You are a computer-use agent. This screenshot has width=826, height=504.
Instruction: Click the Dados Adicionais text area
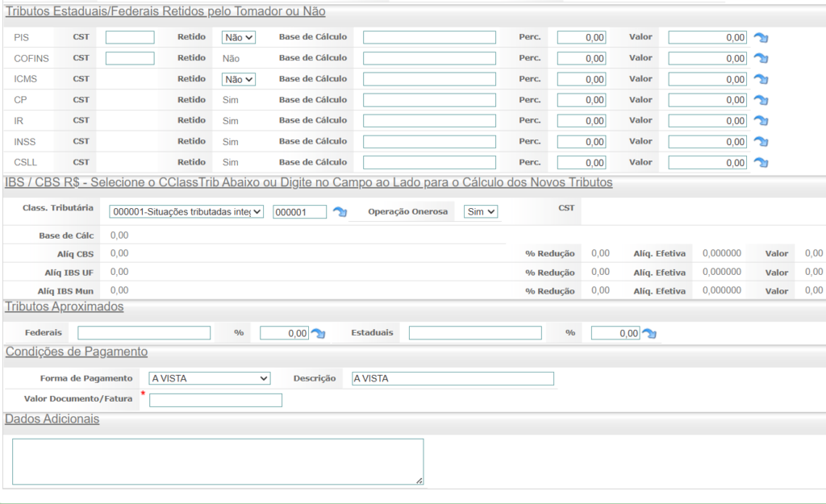(x=218, y=461)
